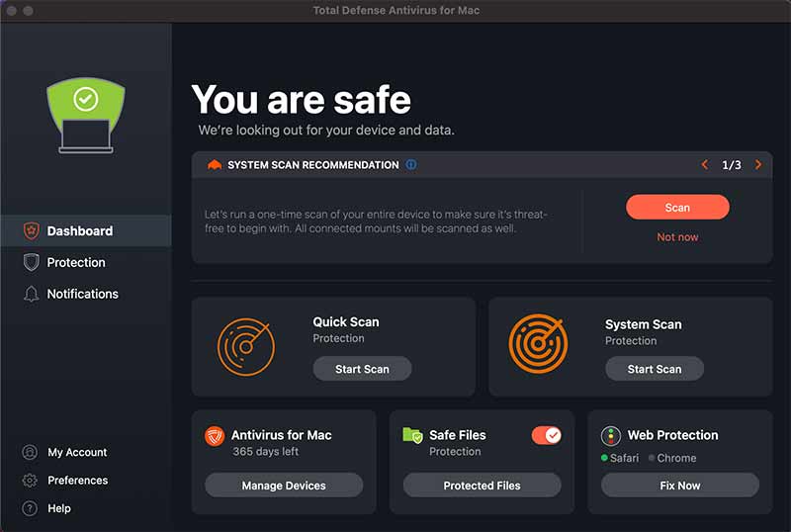Image resolution: width=791 pixels, height=532 pixels.
Task: Click the Web Protection traffic light icon
Action: point(610,436)
